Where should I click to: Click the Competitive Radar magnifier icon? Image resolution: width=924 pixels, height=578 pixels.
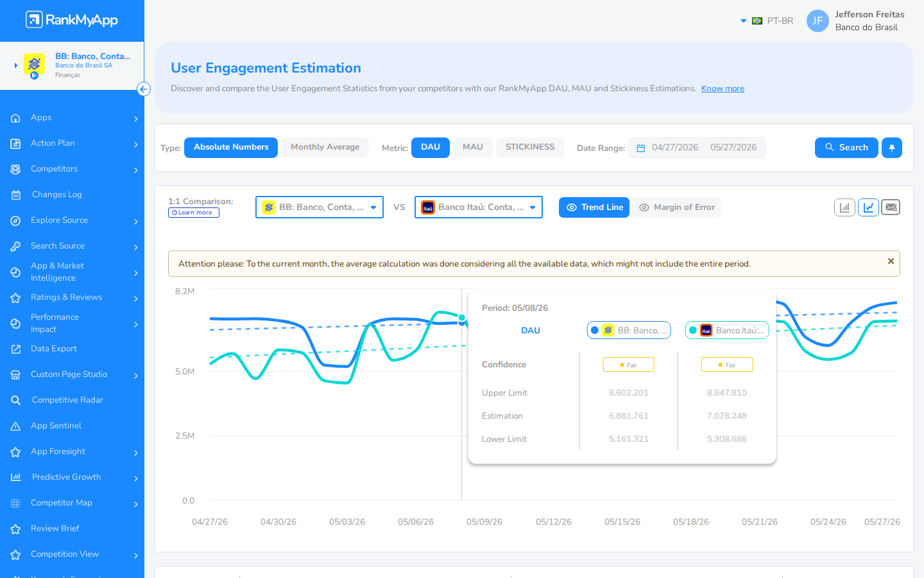pyautogui.click(x=15, y=401)
